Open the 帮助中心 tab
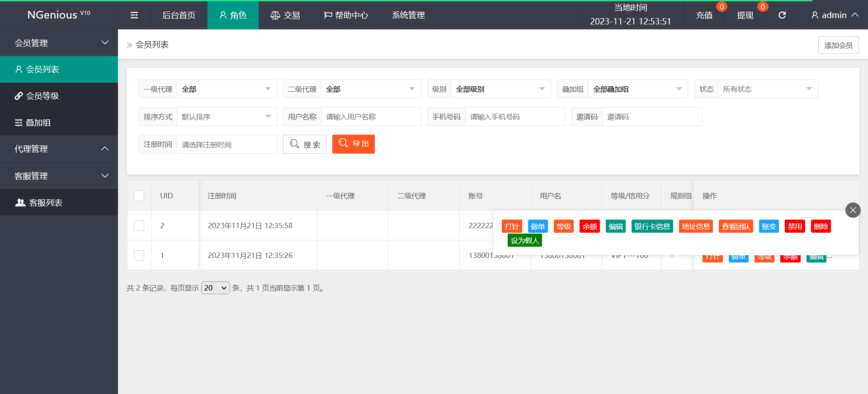 coord(346,15)
